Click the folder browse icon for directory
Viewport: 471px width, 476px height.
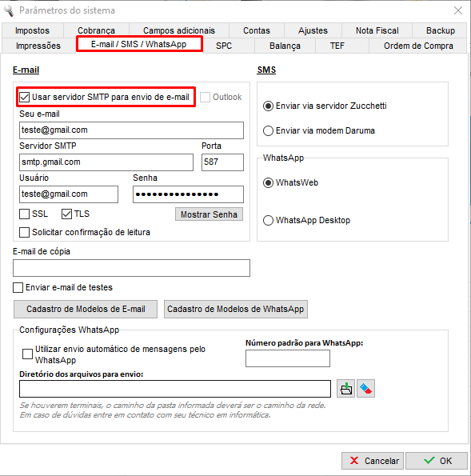tap(345, 389)
